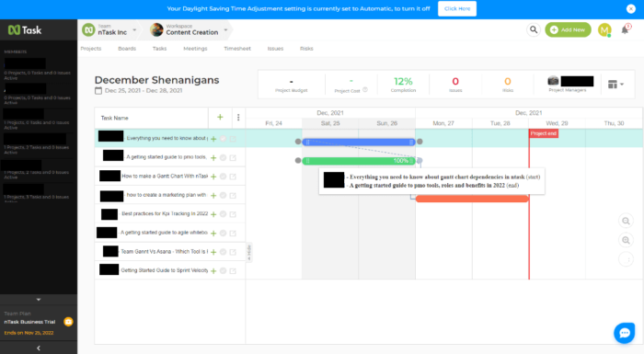Click the nTask logo in sidebar
The image size is (644, 354).
[25, 30]
